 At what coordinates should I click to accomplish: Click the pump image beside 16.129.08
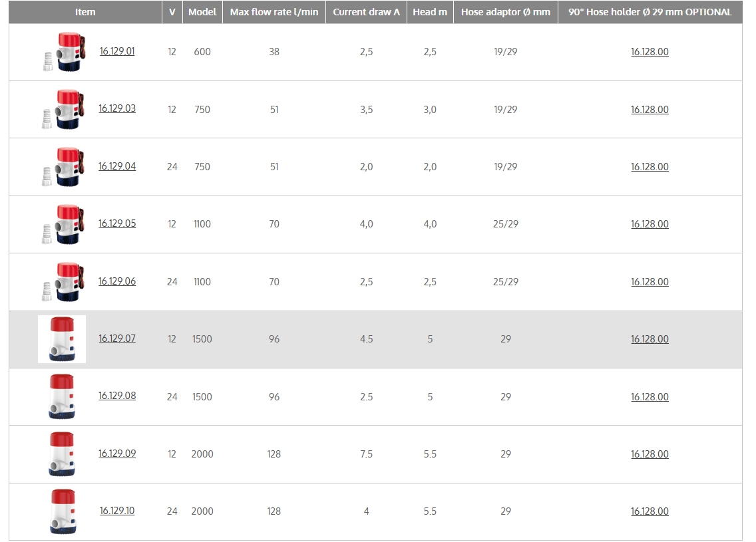tap(62, 396)
